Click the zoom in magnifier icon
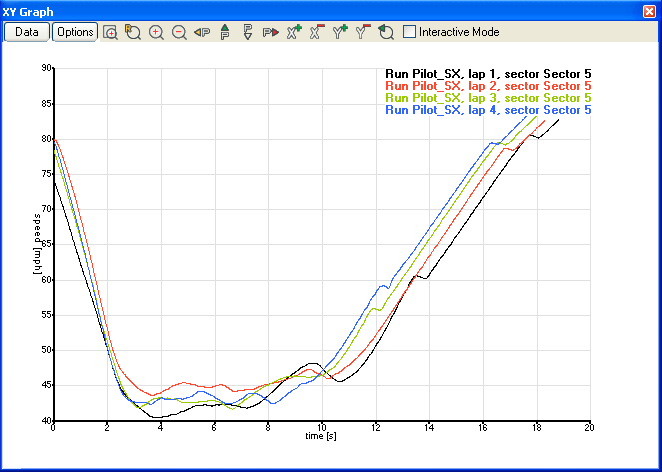The width and height of the screenshot is (662, 472). (x=156, y=32)
